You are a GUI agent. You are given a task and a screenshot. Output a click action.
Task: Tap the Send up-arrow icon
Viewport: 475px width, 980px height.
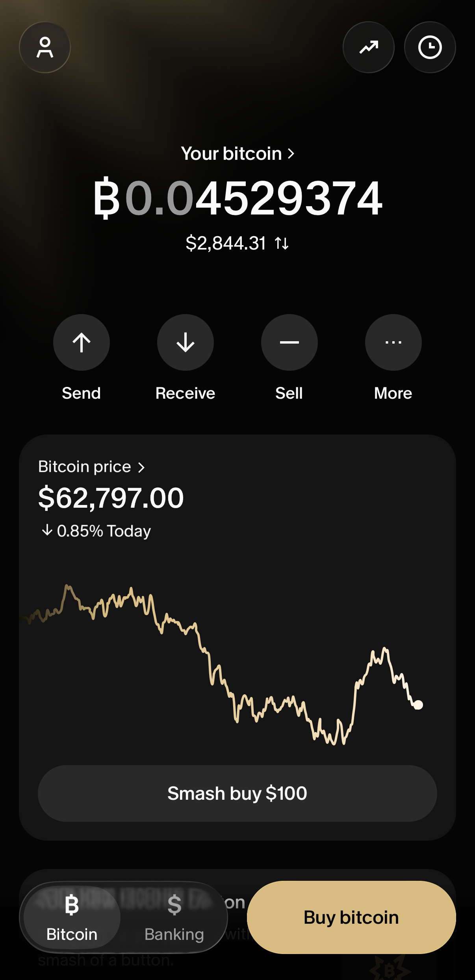click(x=82, y=342)
